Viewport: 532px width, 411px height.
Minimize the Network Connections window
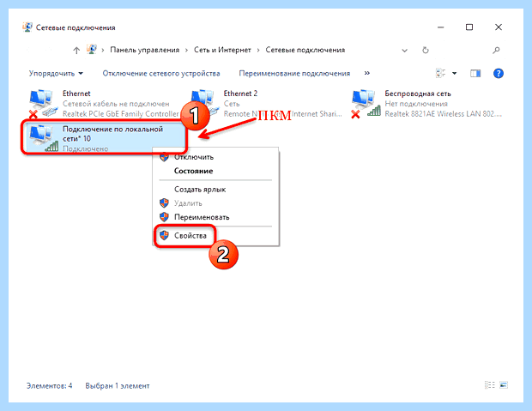[440, 27]
